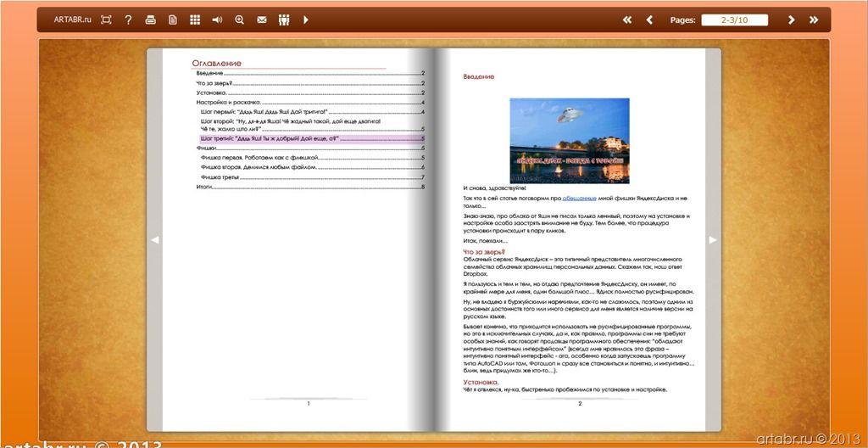Viewport: 868px width, 448px height.
Task: Go to the previous page in the toolbar
Action: (x=650, y=20)
